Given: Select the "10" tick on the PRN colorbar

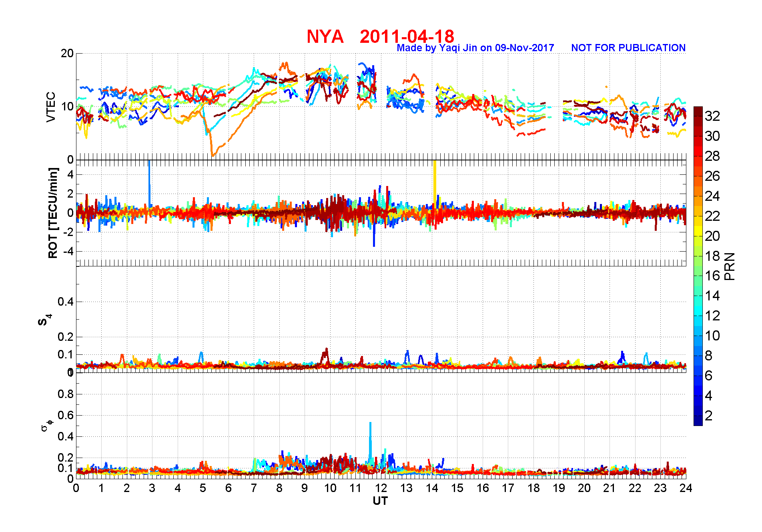Looking at the screenshot, I should point(712,336).
